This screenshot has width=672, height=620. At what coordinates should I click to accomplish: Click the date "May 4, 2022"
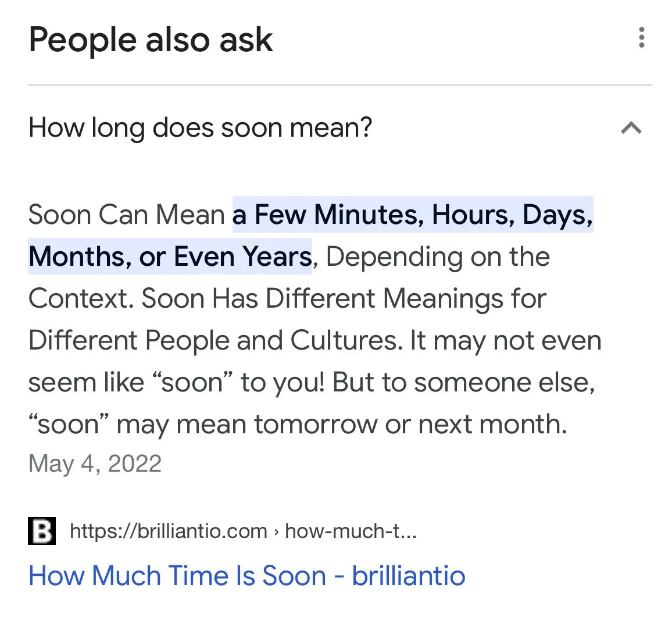pyautogui.click(x=95, y=464)
